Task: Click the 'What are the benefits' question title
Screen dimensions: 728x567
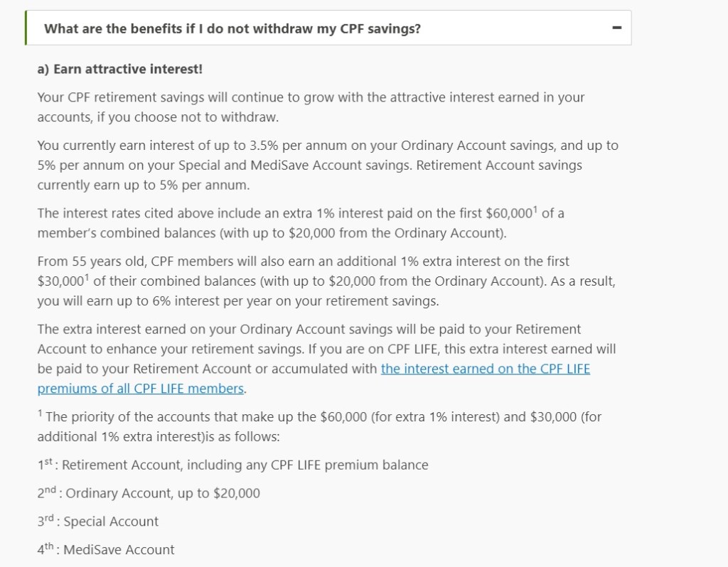Action: coord(232,28)
